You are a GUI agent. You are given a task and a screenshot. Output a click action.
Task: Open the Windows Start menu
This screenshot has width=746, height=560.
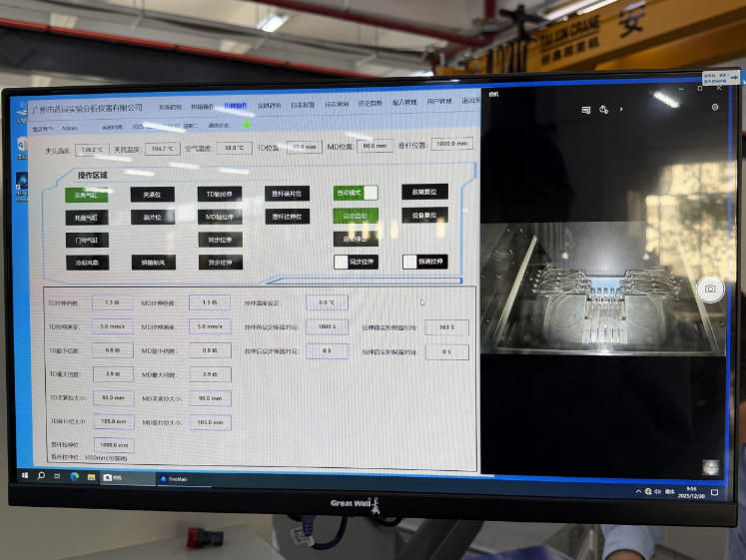(26, 476)
